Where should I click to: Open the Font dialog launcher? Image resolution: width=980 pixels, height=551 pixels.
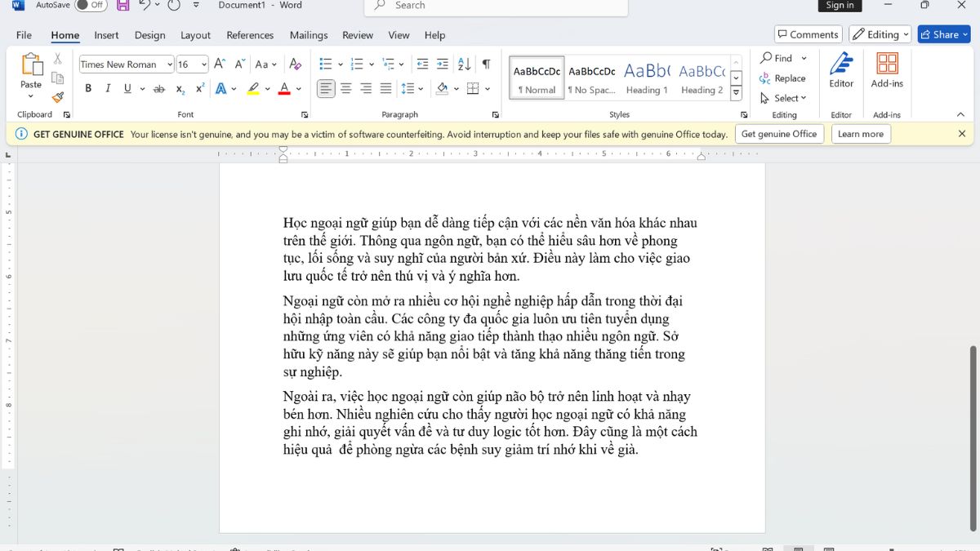coord(305,115)
